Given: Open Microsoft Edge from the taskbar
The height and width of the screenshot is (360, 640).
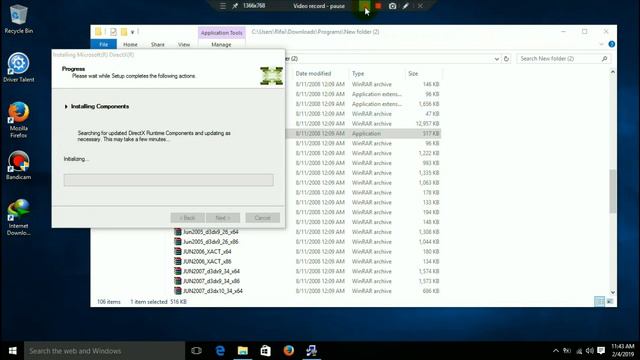Looking at the screenshot, I should [220, 351].
